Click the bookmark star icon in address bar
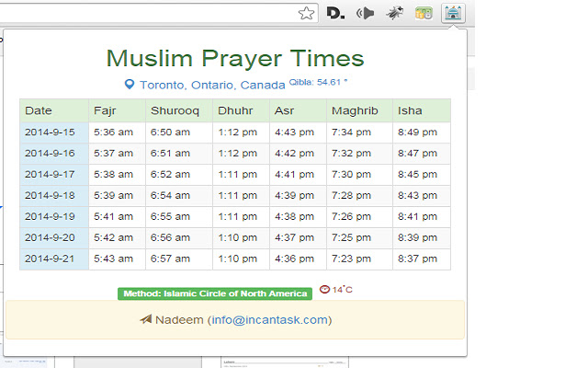Viewport: 588px width, 368px height. [306, 14]
